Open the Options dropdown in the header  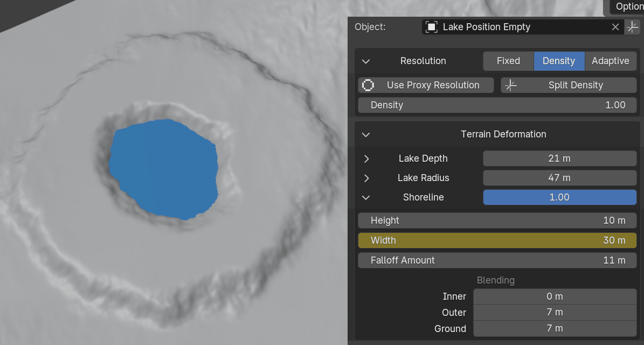point(628,6)
